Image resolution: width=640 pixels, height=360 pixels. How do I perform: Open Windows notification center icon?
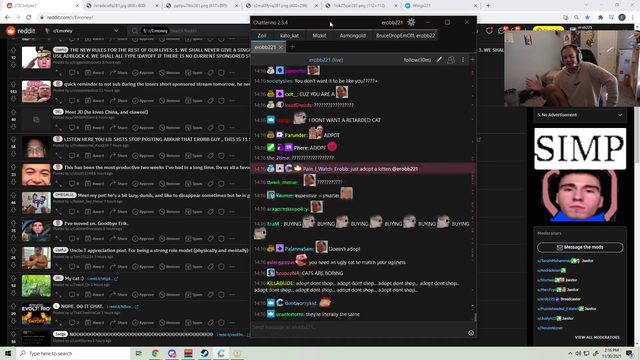[x=629, y=353]
